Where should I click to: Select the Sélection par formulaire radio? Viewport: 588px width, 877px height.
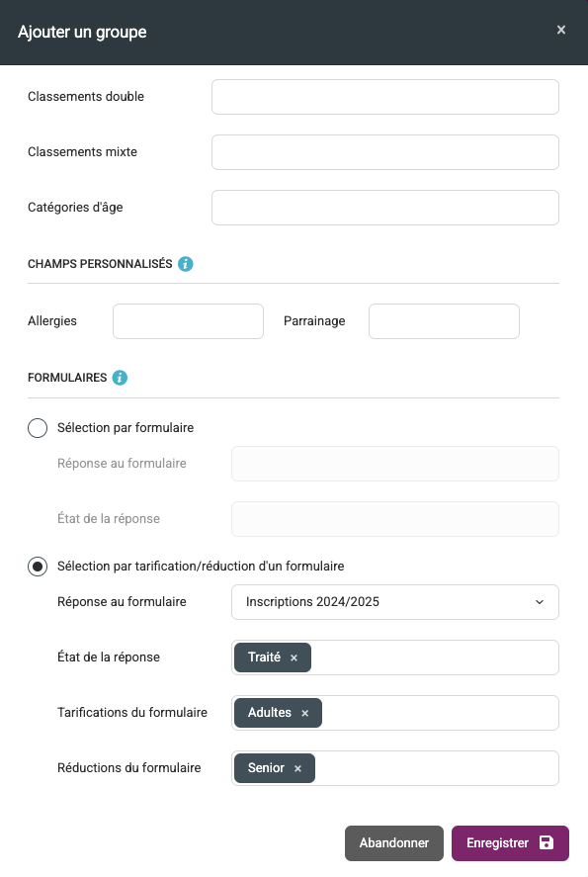(x=38, y=428)
